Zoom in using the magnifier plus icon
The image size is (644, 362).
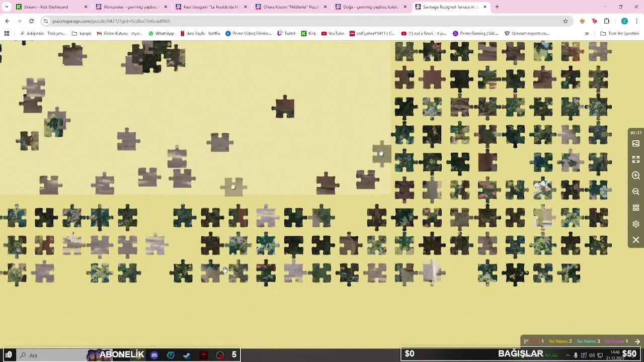(636, 175)
